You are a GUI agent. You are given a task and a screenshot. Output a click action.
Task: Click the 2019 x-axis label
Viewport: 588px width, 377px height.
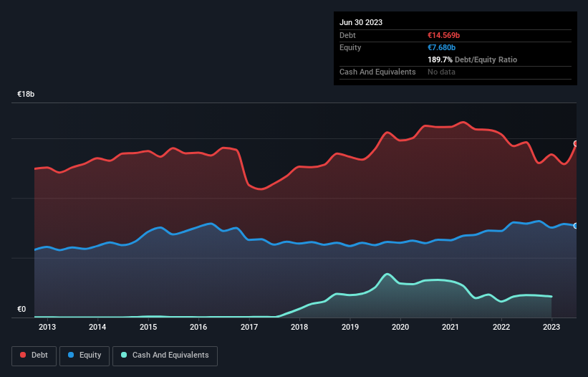click(350, 327)
